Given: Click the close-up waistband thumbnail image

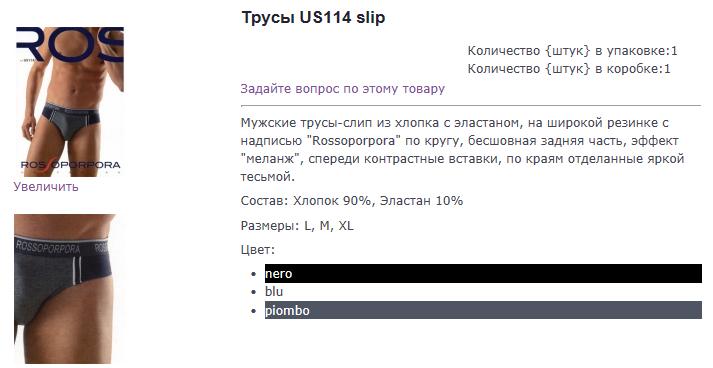Looking at the screenshot, I should [65, 289].
